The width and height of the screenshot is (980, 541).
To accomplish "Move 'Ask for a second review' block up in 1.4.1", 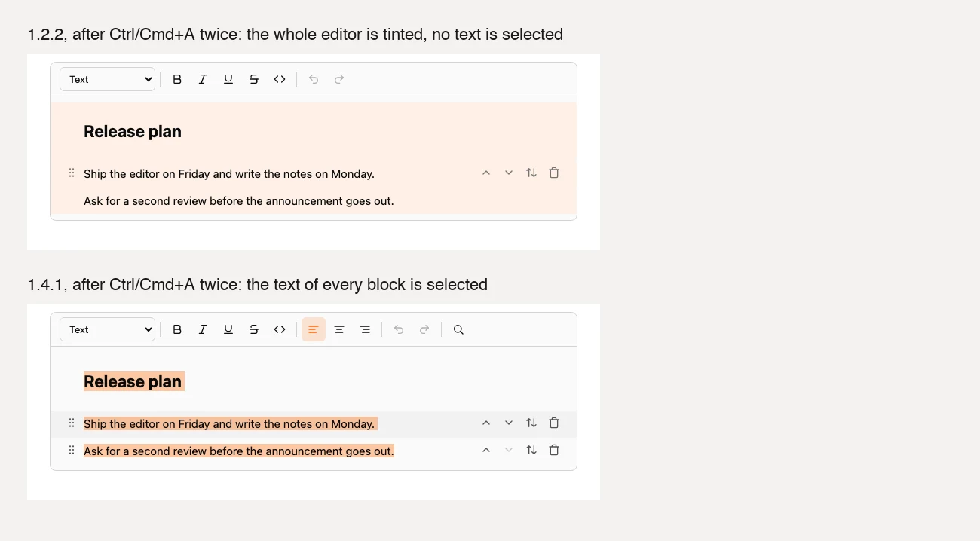I will (x=486, y=450).
